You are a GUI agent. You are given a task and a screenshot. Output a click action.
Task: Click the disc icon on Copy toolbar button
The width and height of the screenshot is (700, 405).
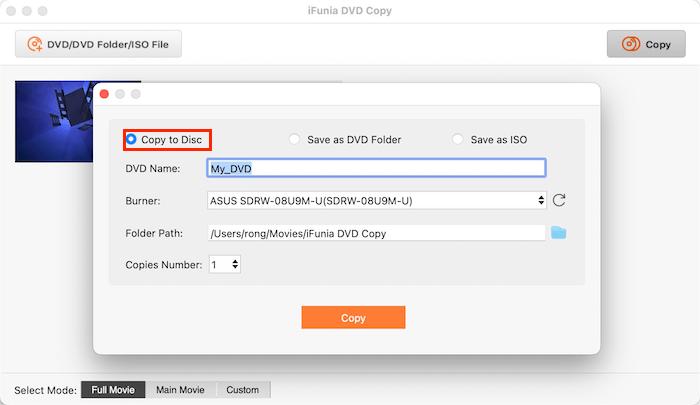631,44
